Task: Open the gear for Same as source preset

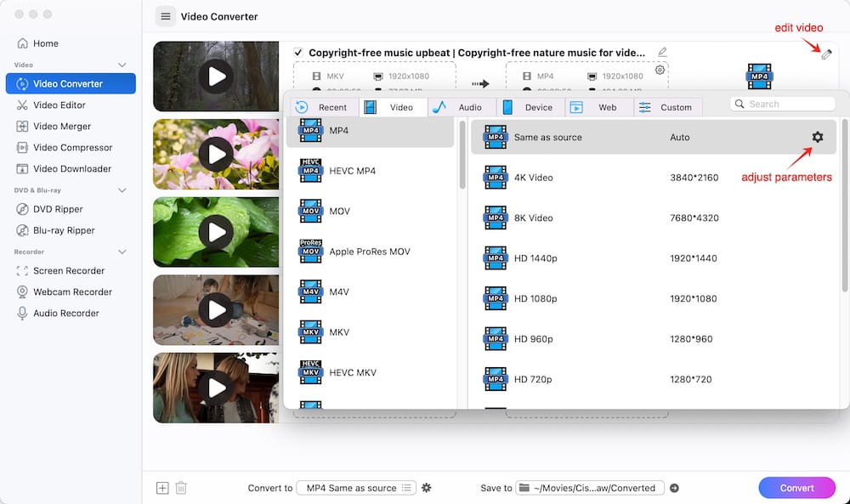Action: [x=818, y=137]
